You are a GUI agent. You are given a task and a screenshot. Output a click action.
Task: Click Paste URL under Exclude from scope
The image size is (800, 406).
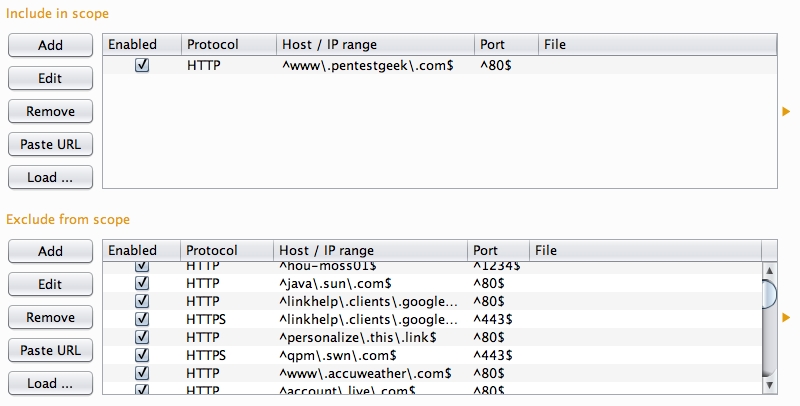point(50,350)
